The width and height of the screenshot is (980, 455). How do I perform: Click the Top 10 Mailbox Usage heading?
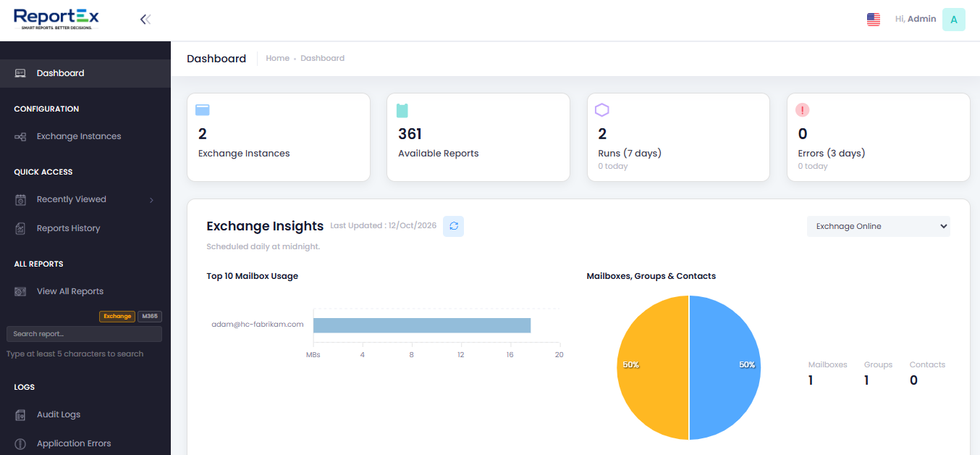pos(253,276)
